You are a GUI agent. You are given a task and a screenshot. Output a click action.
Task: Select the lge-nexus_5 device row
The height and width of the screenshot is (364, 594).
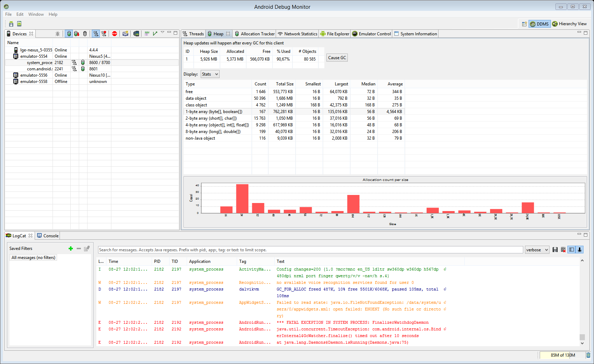point(92,50)
